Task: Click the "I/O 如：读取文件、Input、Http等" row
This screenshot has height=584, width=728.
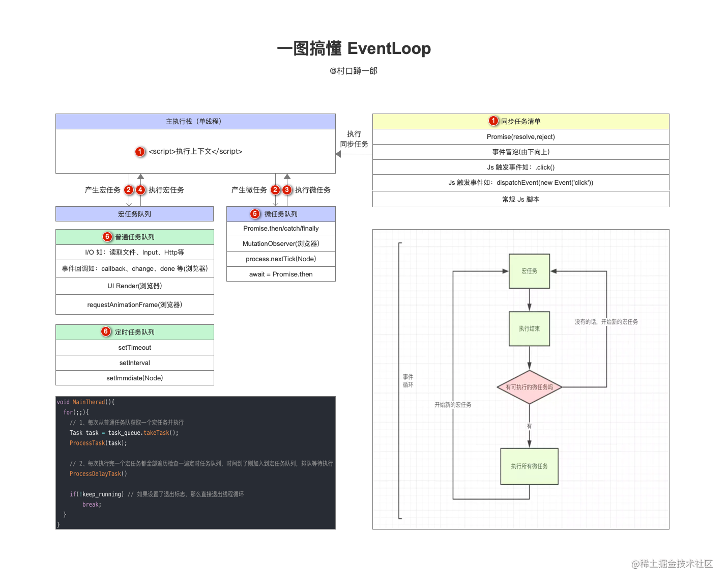Action: pyautogui.click(x=135, y=253)
